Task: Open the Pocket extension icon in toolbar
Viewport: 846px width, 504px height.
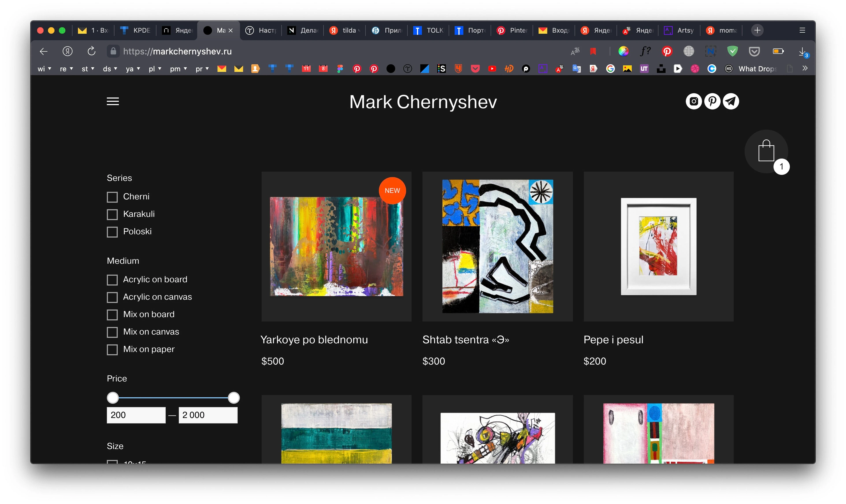Action: (x=754, y=51)
